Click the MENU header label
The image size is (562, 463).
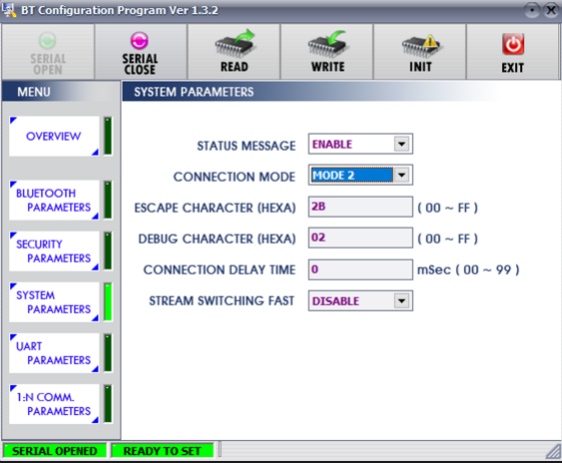pyautogui.click(x=34, y=92)
